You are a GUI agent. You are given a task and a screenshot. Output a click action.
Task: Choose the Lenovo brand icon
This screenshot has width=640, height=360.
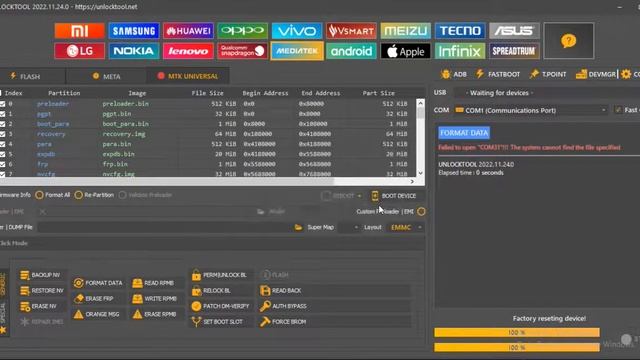tap(188, 51)
